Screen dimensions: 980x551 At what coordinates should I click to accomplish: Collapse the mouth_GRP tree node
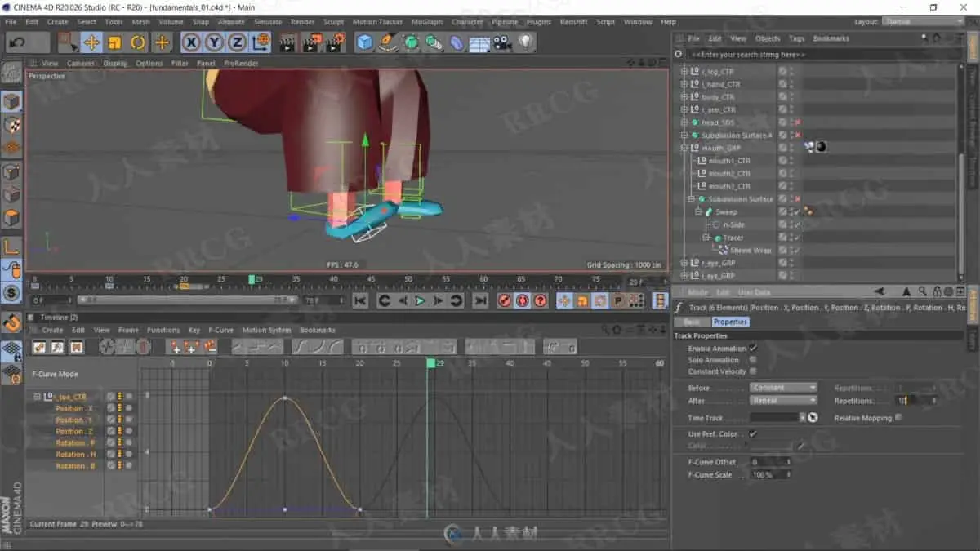684,148
